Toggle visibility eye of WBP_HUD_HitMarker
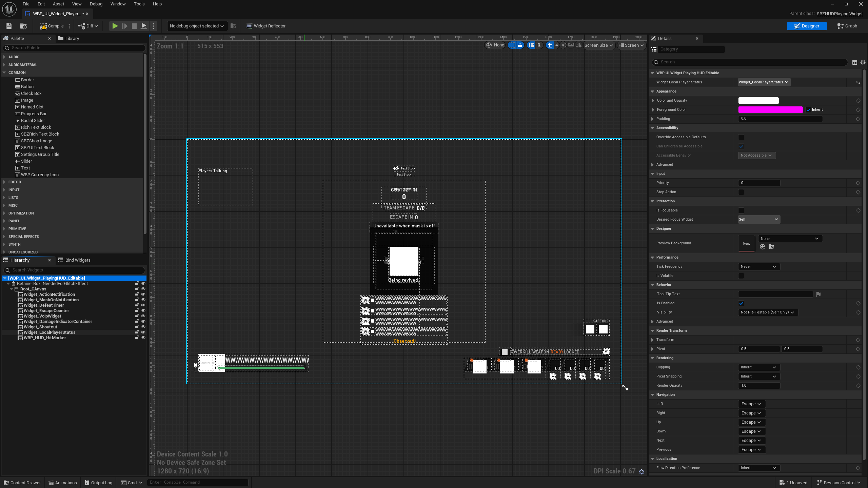 143,338
